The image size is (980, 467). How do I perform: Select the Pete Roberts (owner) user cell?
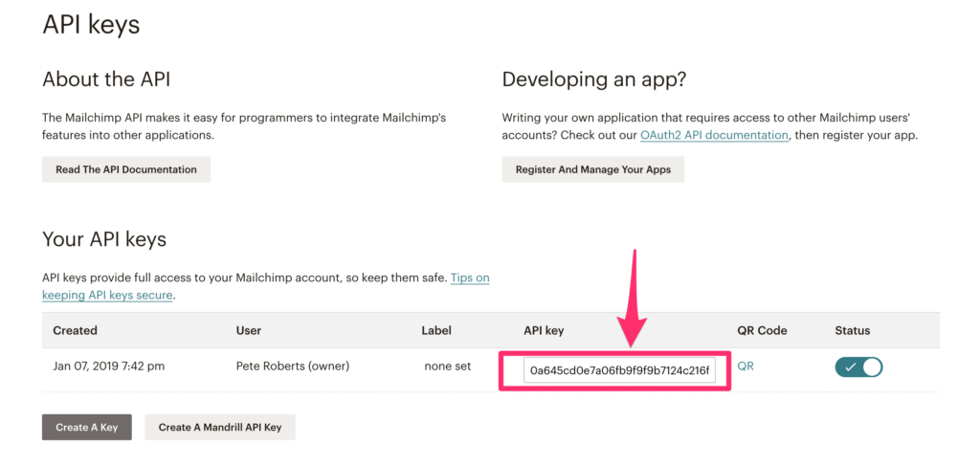click(x=292, y=366)
